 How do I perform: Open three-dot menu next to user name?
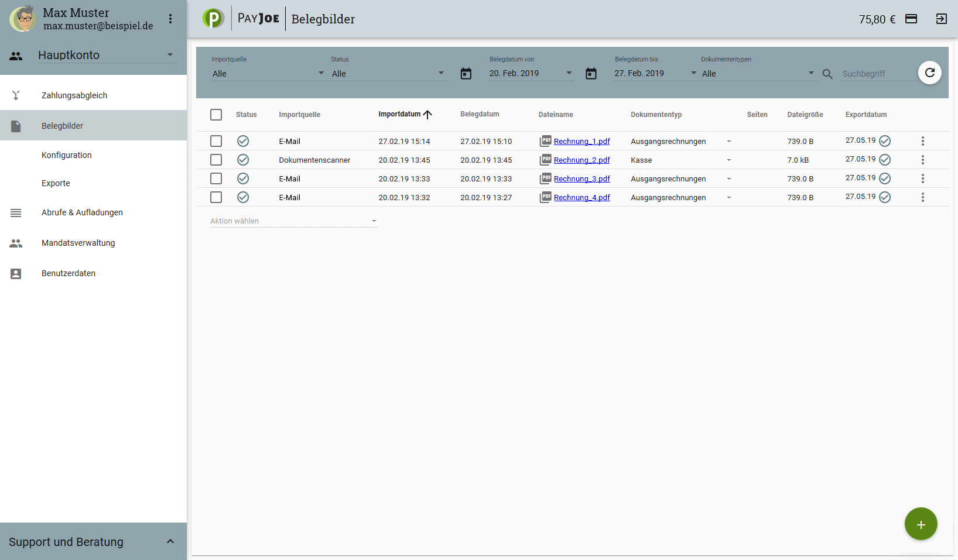coord(170,19)
